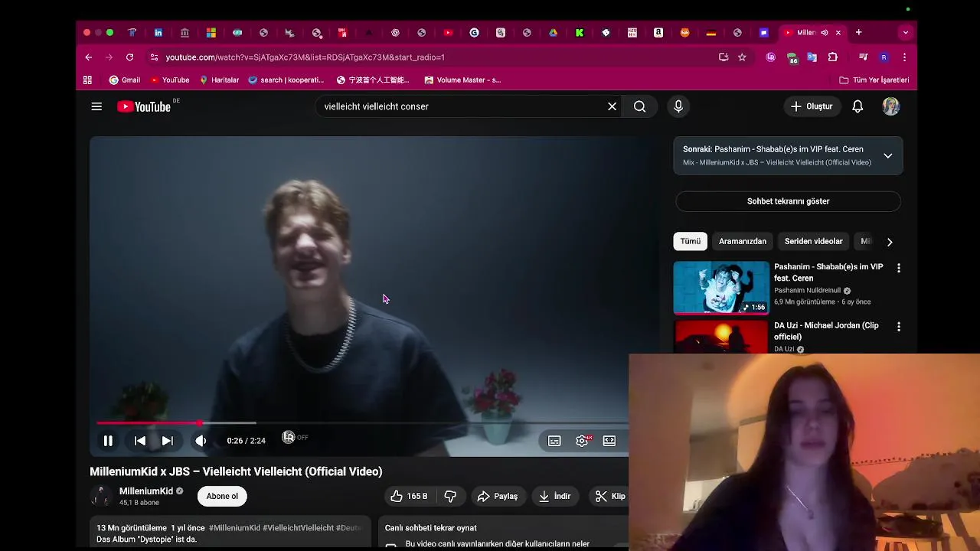Click the search magnifier button
This screenshot has height=551, width=980.
tap(640, 106)
